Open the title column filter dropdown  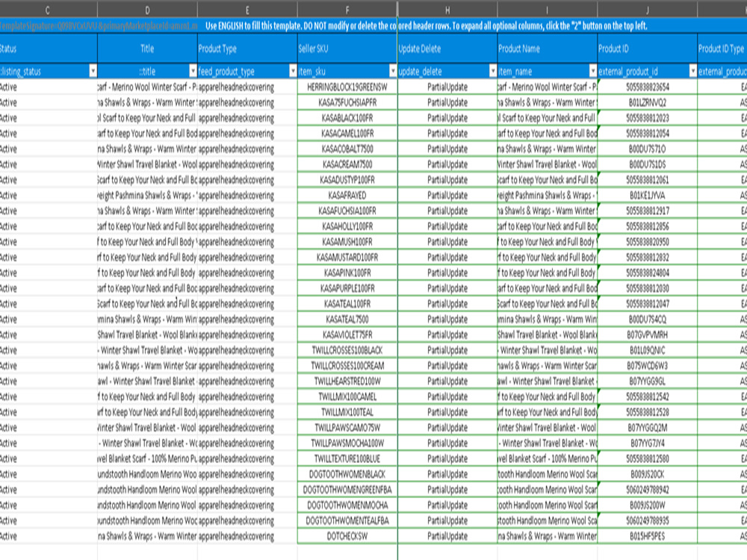coord(193,72)
